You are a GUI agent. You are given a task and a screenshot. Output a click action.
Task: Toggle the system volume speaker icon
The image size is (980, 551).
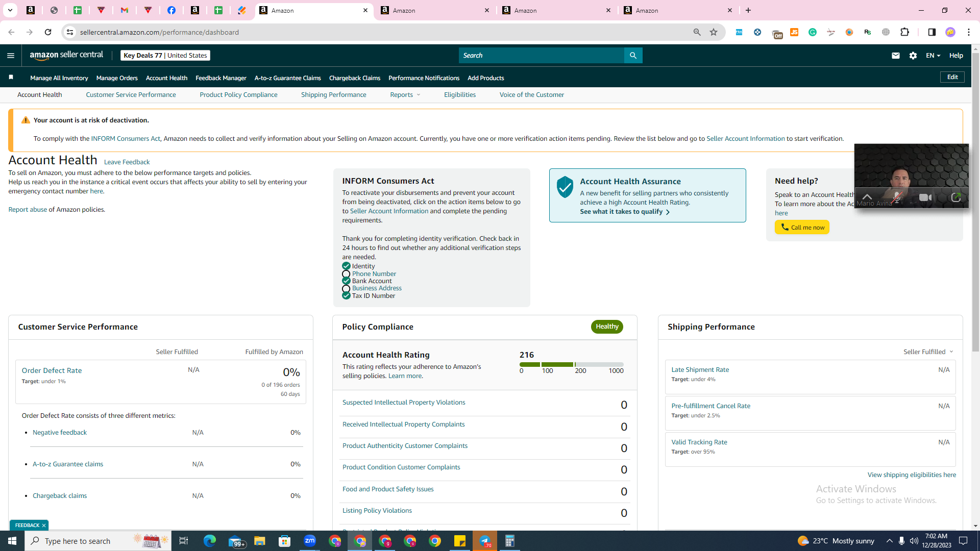(x=914, y=541)
